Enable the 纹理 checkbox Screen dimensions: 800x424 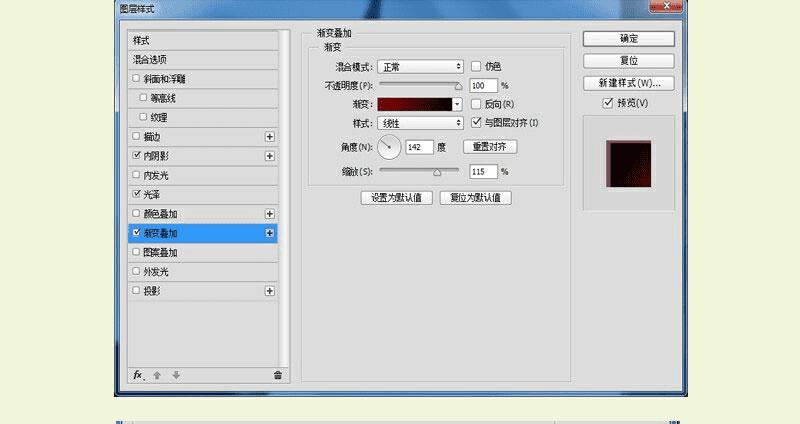pyautogui.click(x=143, y=117)
